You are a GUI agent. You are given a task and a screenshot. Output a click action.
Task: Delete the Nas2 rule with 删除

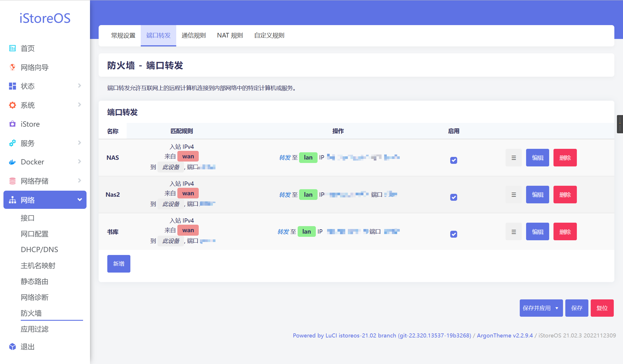tap(565, 195)
